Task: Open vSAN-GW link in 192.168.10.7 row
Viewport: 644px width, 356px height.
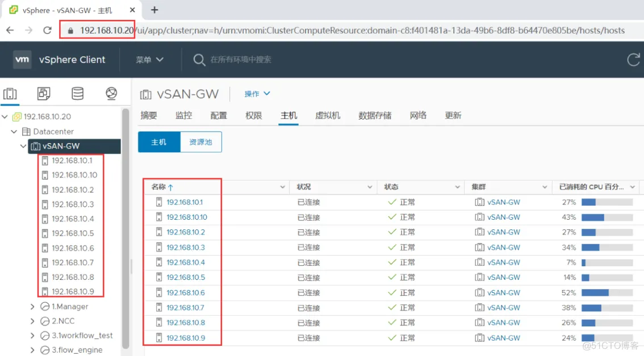Action: (504, 308)
